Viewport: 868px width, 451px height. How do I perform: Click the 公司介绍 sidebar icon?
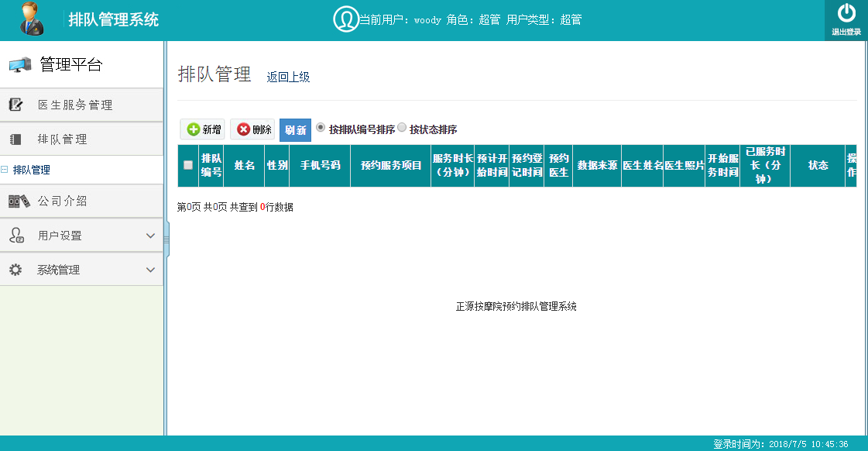pyautogui.click(x=19, y=201)
